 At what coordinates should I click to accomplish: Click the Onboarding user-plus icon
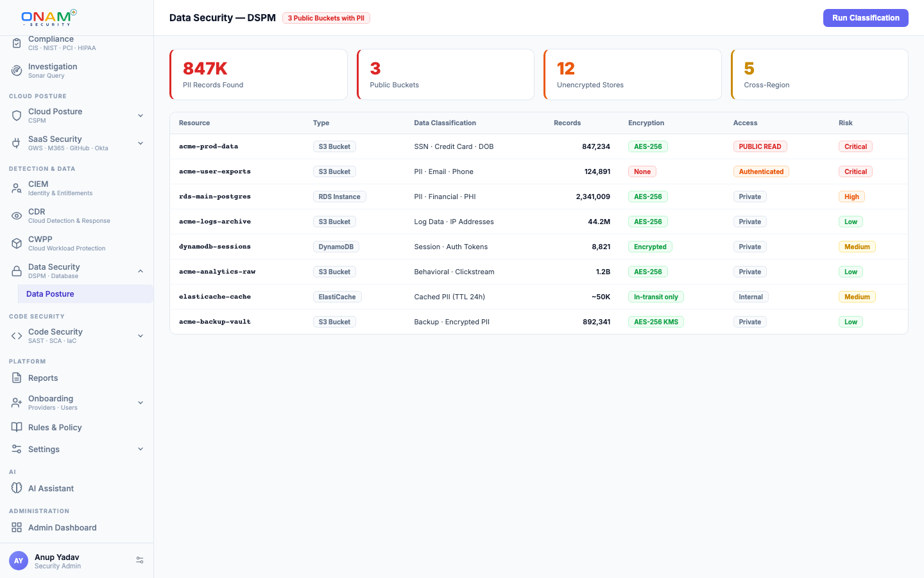pyautogui.click(x=17, y=403)
